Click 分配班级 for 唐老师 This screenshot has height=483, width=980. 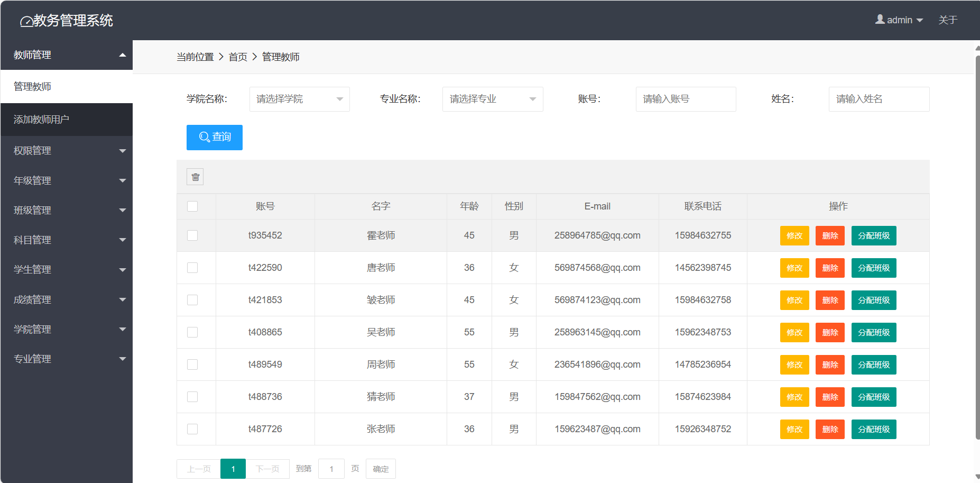tap(874, 268)
